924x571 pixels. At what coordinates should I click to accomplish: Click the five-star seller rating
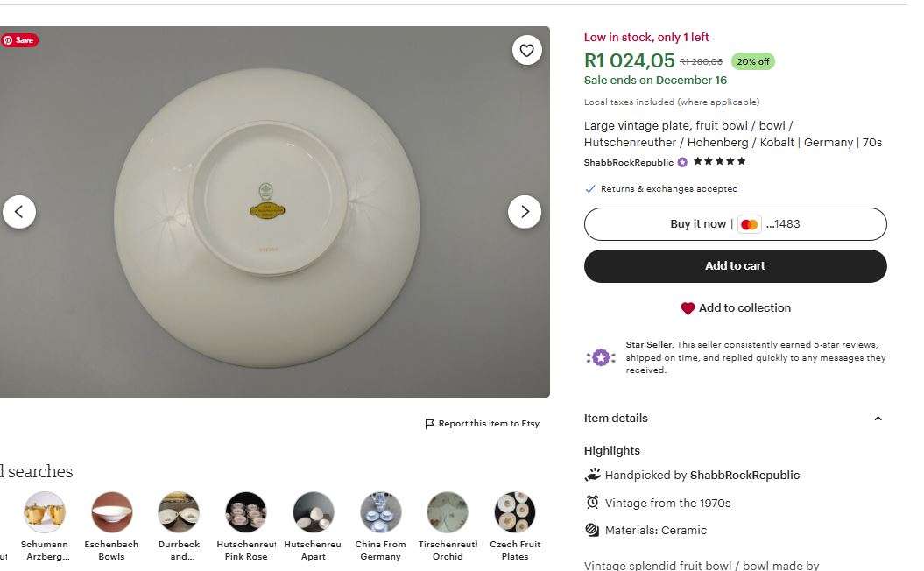coord(719,162)
